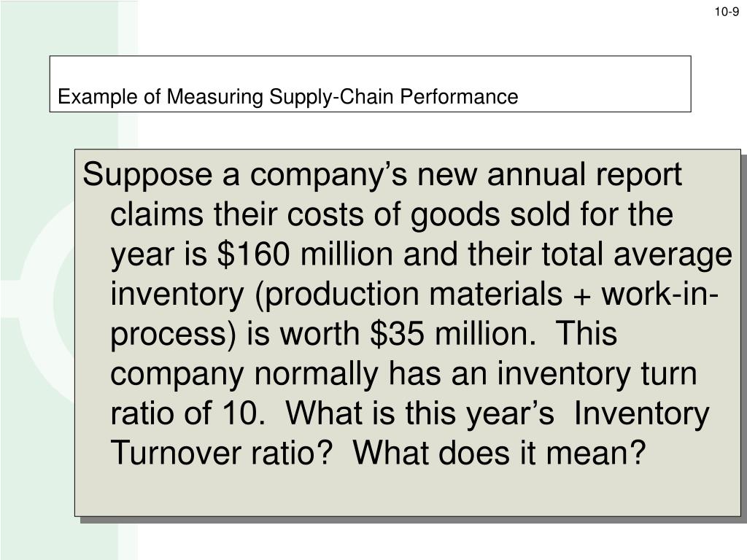Click the empty area below the paragraph text
The width and height of the screenshot is (747, 560).
tap(407, 493)
